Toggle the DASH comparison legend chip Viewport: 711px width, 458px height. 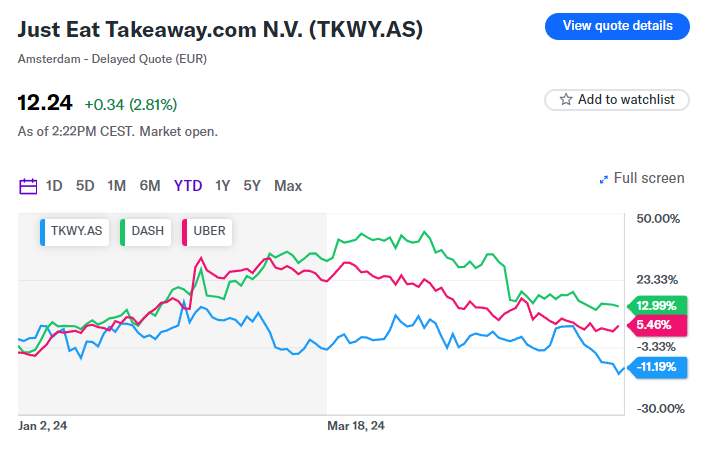pyautogui.click(x=145, y=231)
